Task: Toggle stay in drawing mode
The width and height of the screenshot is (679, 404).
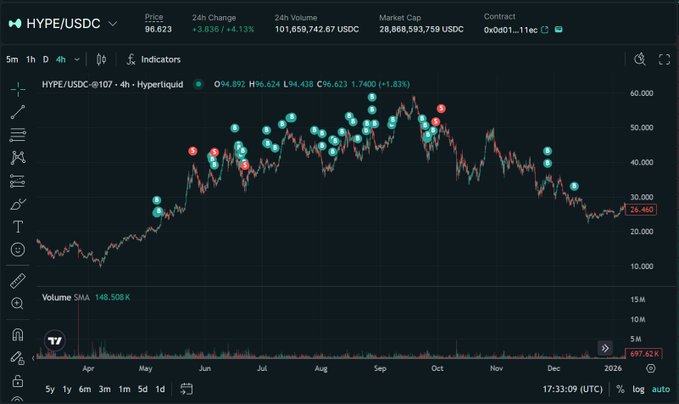Action: [x=18, y=358]
